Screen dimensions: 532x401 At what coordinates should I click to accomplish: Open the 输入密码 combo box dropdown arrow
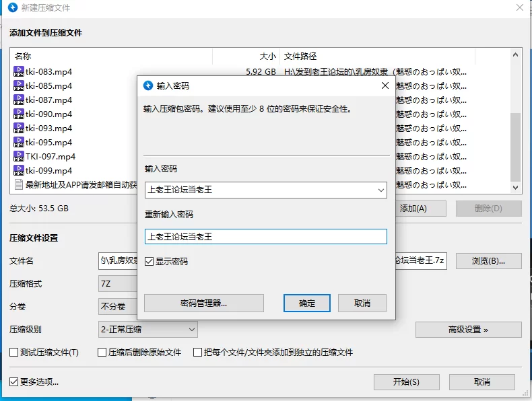click(x=381, y=190)
